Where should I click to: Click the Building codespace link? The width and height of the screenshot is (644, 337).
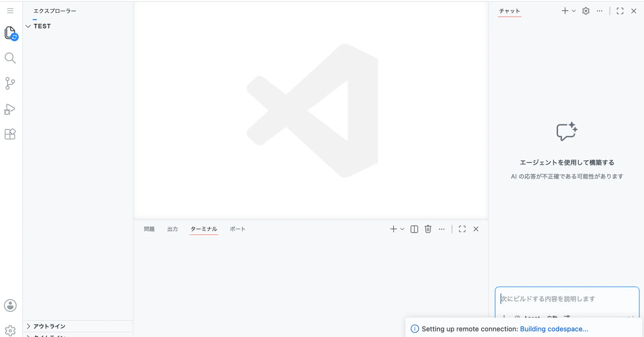[554, 329]
